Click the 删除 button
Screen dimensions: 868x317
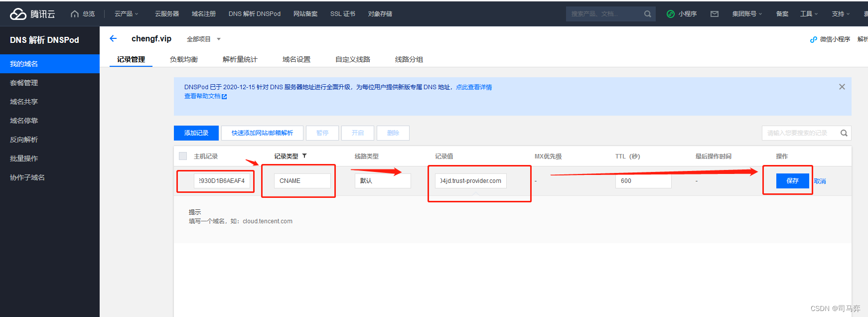tap(393, 133)
